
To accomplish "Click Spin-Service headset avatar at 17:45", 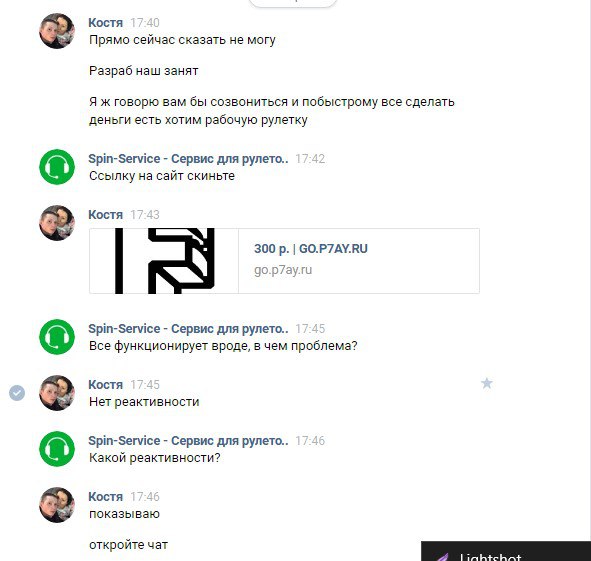I will point(57,337).
